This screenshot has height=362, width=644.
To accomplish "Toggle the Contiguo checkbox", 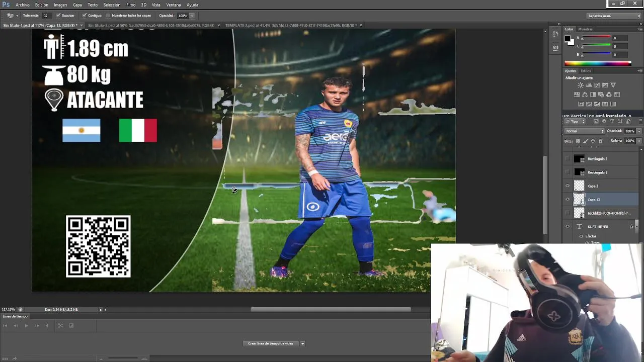I will (x=84, y=16).
